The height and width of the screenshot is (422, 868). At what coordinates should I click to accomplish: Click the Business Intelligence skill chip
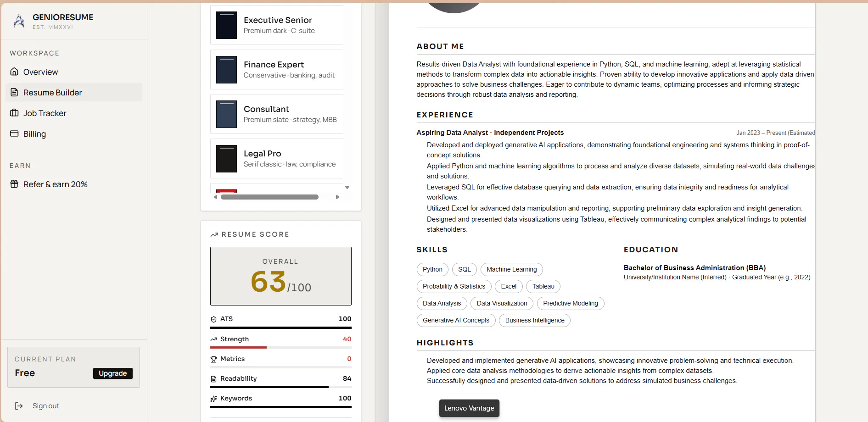click(x=535, y=321)
